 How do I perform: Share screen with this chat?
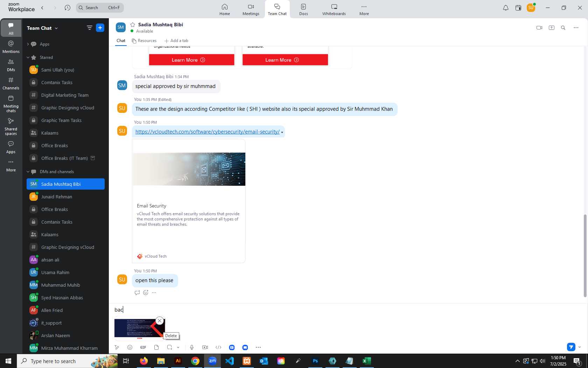552,28
